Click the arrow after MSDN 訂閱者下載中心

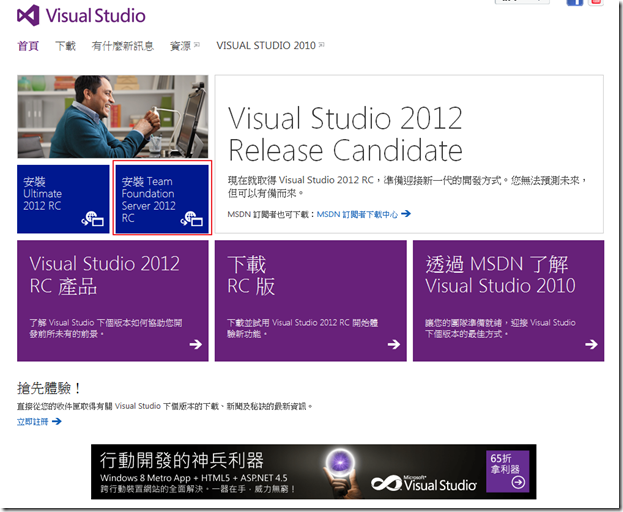click(x=406, y=214)
